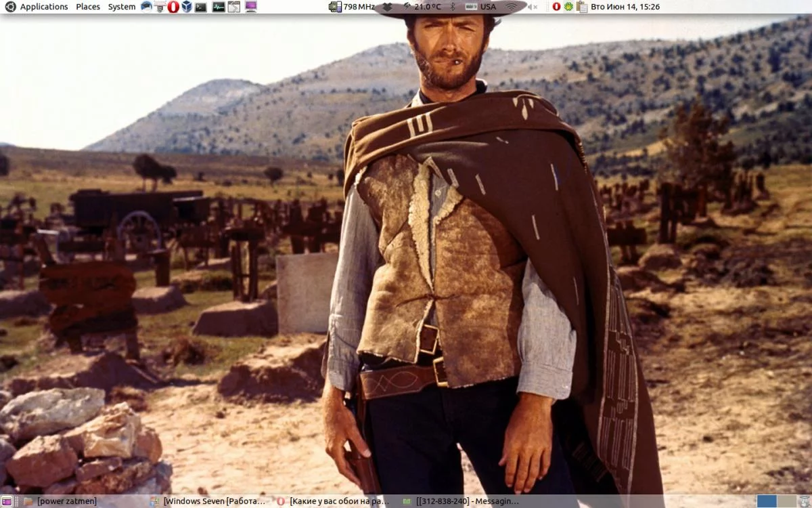812x508 pixels.
Task: Click the Dropbox tray icon
Action: pos(388,7)
